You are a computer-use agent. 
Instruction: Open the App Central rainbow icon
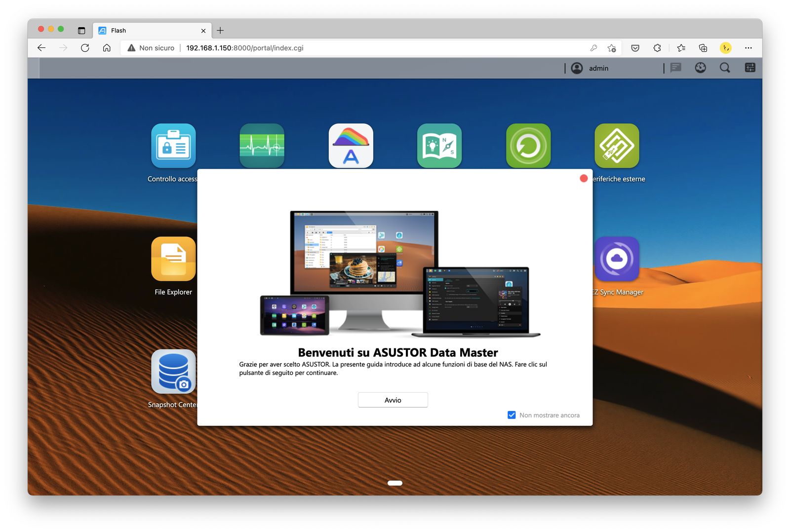[351, 146]
